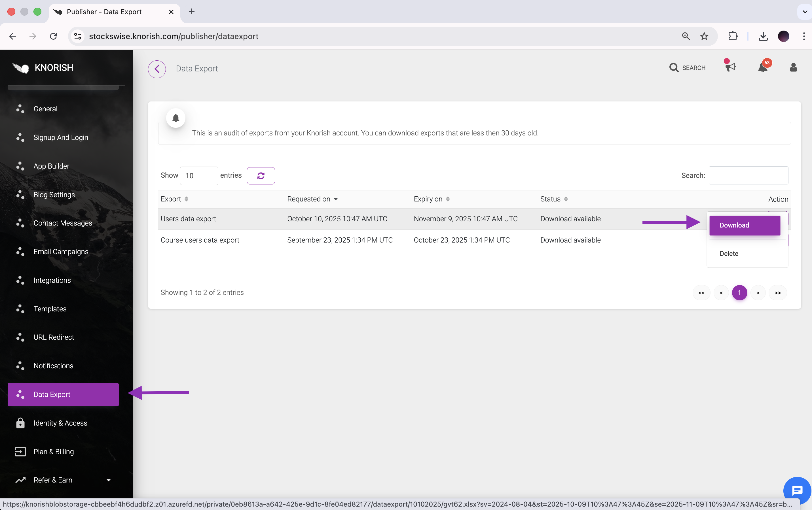Click the refresh entries button
The width and height of the screenshot is (812, 510).
pyautogui.click(x=261, y=176)
